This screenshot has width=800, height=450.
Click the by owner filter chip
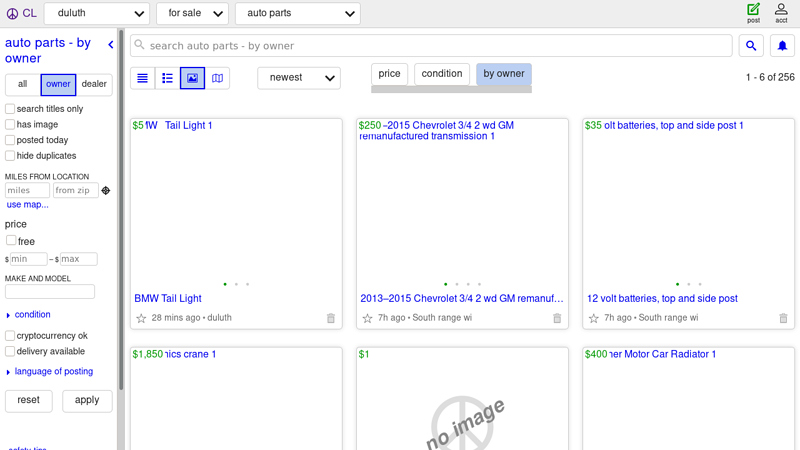tap(504, 74)
